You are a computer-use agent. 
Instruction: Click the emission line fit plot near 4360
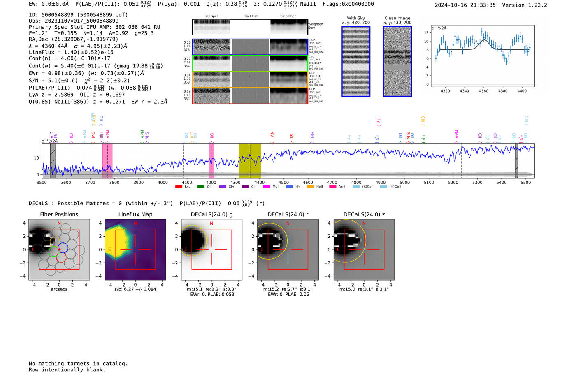483,56
